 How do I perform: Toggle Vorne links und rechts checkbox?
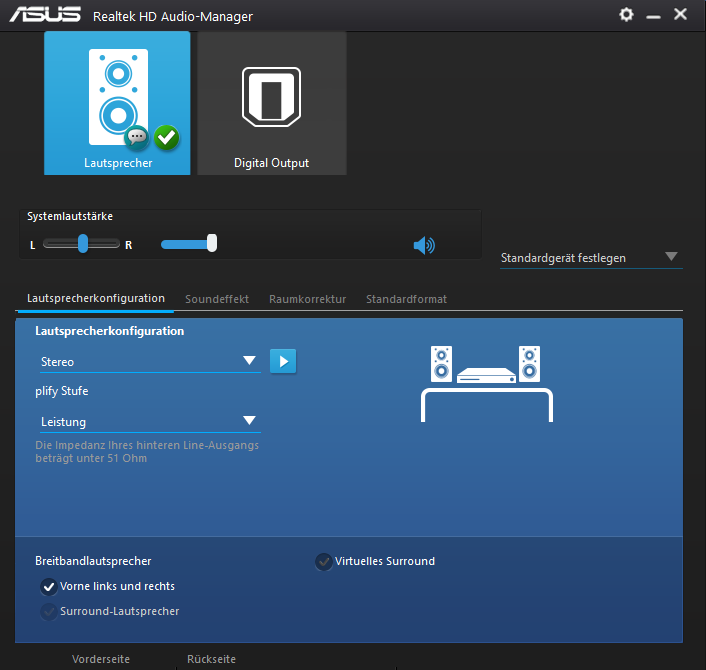pyautogui.click(x=49, y=587)
